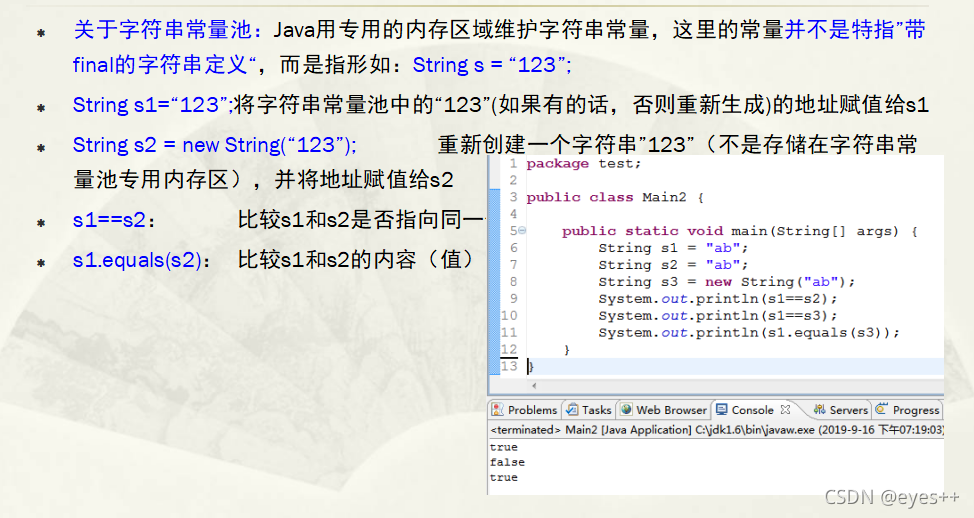Click line number 8 in the gutter
This screenshot has width=974, height=518.
pyautogui.click(x=513, y=282)
